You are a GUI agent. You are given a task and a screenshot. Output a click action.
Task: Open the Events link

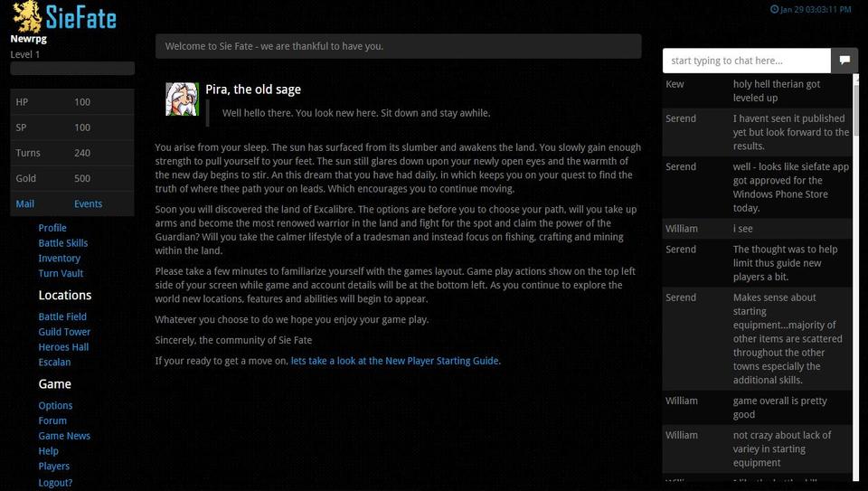pos(88,203)
